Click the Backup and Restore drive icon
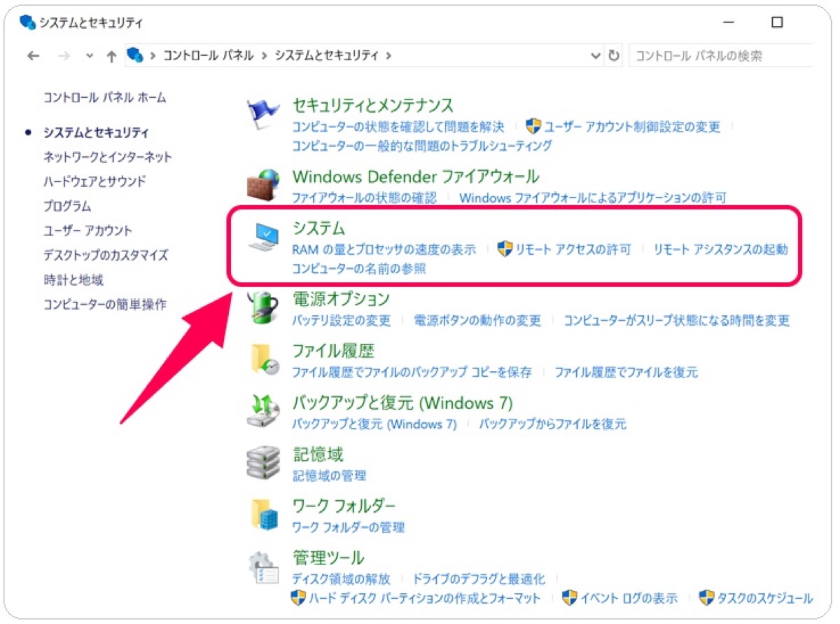This screenshot has height=624, width=840. pyautogui.click(x=263, y=411)
